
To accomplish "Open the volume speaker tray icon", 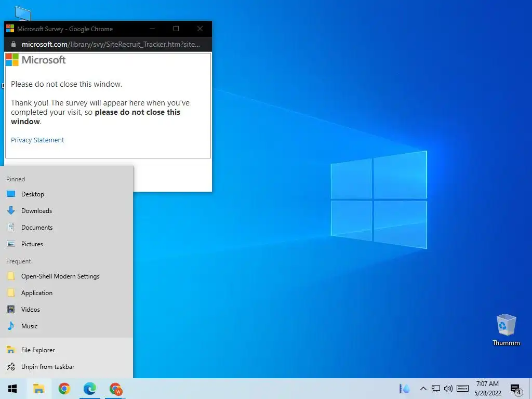I will 448,389.
